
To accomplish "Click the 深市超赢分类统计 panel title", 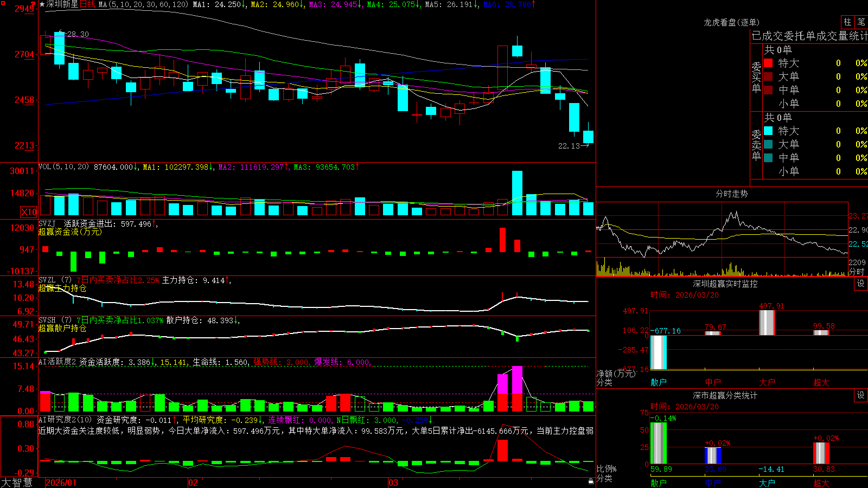I will [x=725, y=395].
